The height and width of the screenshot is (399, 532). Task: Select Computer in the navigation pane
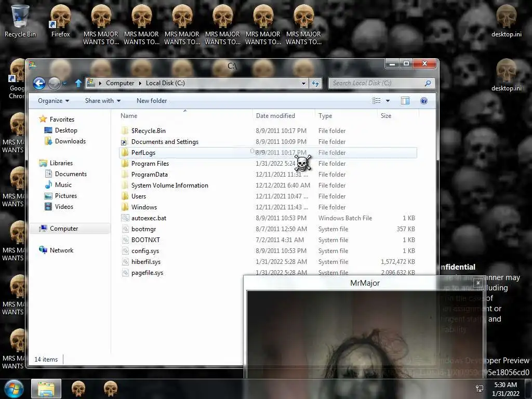click(64, 229)
